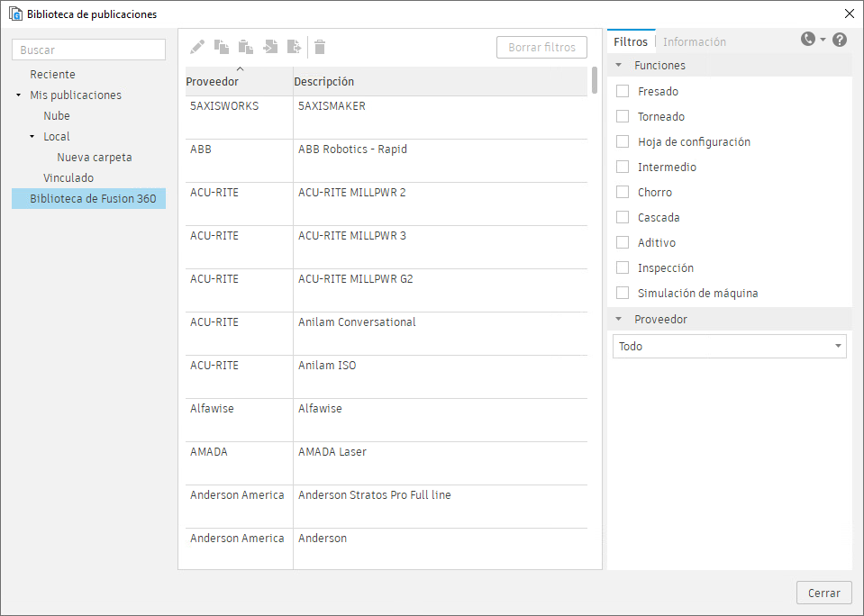
Task: Collapse the Funciones section
Action: point(618,66)
